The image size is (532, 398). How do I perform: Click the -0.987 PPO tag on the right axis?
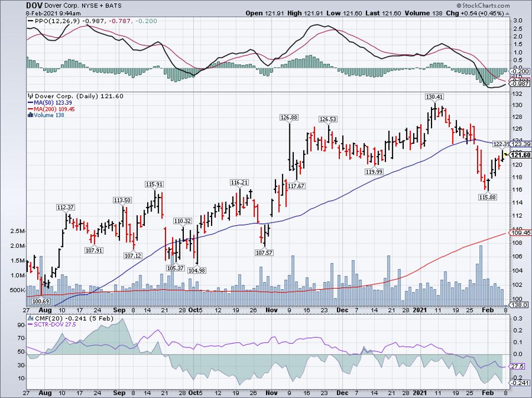521,84
